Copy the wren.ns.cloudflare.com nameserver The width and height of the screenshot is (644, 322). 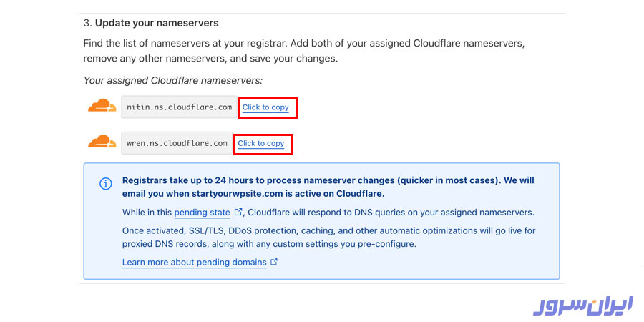[261, 143]
